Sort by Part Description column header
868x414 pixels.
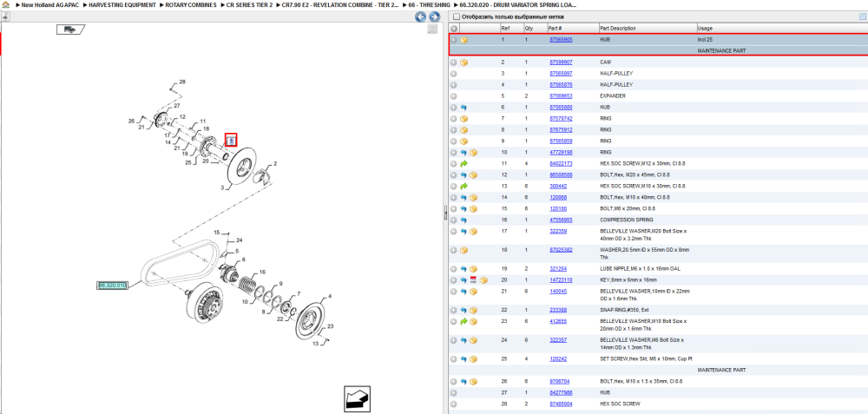(x=618, y=29)
